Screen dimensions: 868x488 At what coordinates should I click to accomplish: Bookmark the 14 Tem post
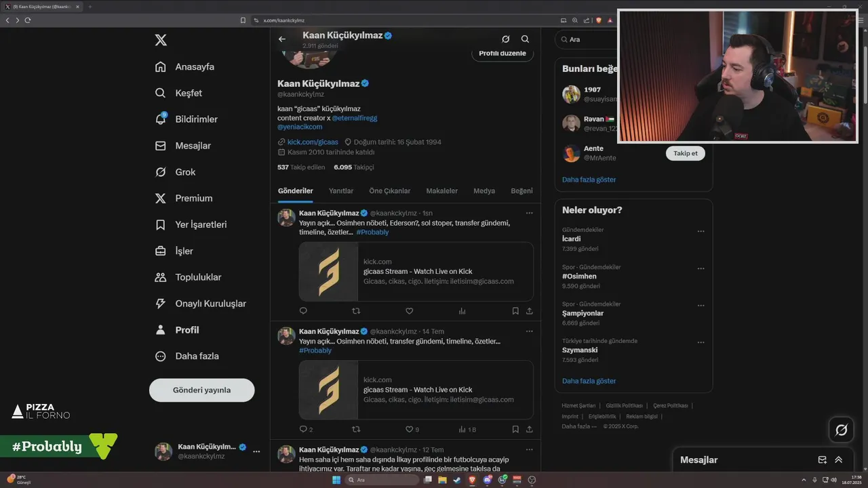coord(515,430)
